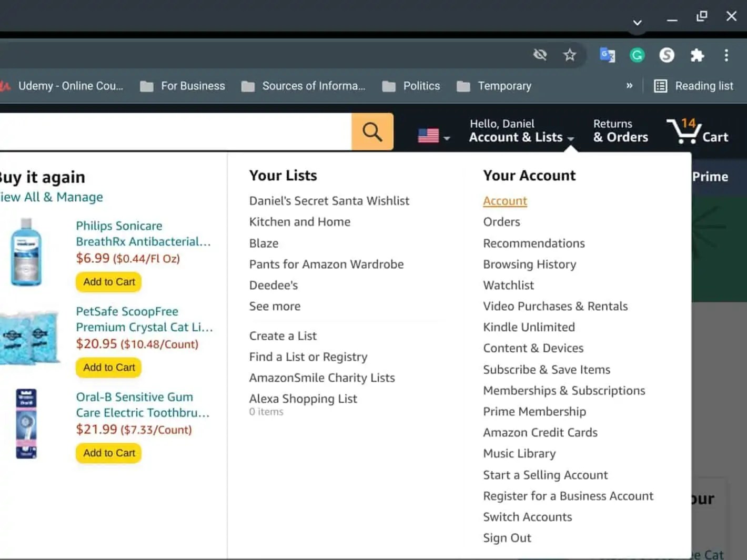The image size is (747, 560).
Task: Open the Reading list panel
Action: (x=694, y=86)
